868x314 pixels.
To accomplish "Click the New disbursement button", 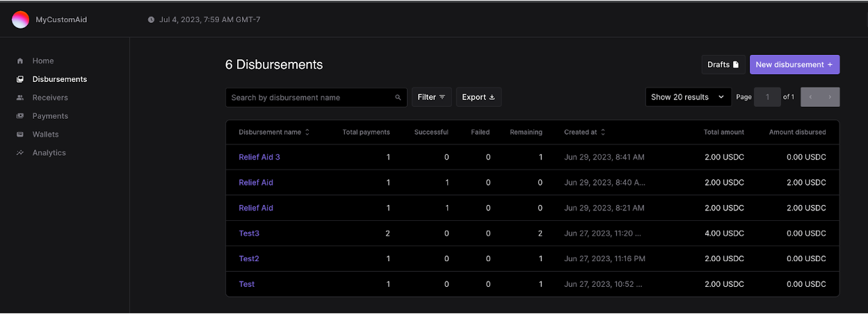I will coord(794,65).
